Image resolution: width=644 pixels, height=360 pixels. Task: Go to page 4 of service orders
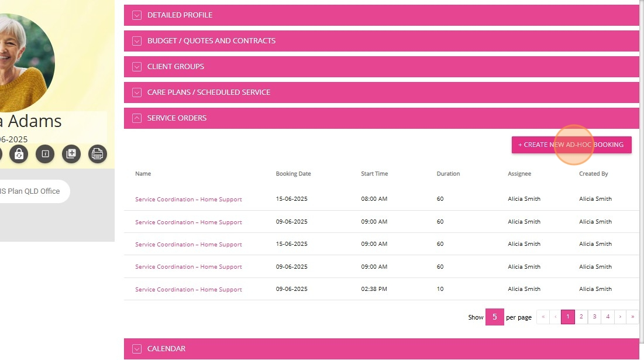[x=608, y=317]
